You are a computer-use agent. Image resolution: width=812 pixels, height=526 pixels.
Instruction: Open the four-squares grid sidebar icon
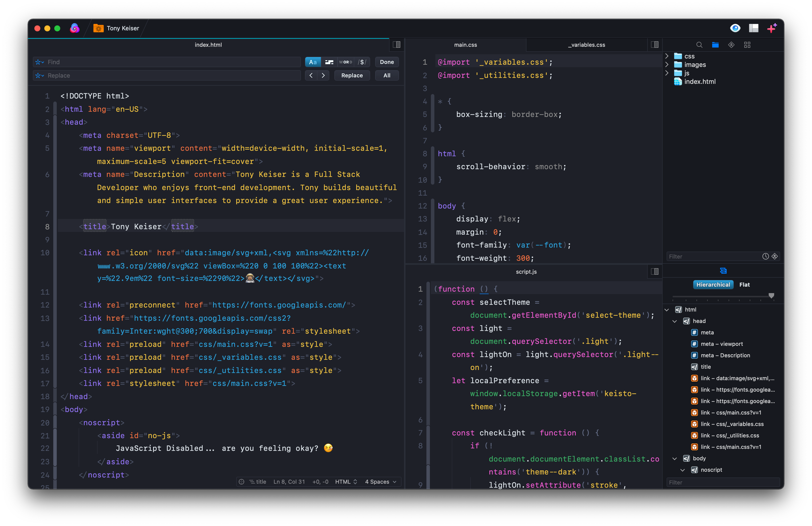point(747,45)
